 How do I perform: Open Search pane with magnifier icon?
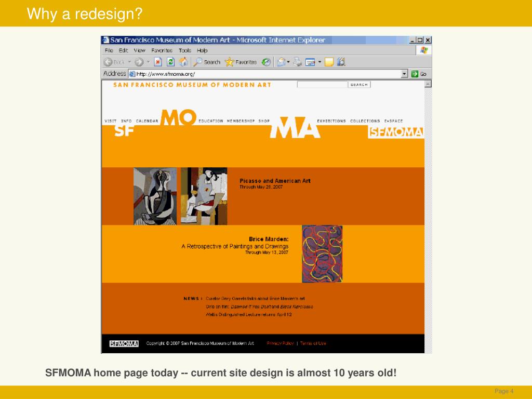(x=198, y=62)
